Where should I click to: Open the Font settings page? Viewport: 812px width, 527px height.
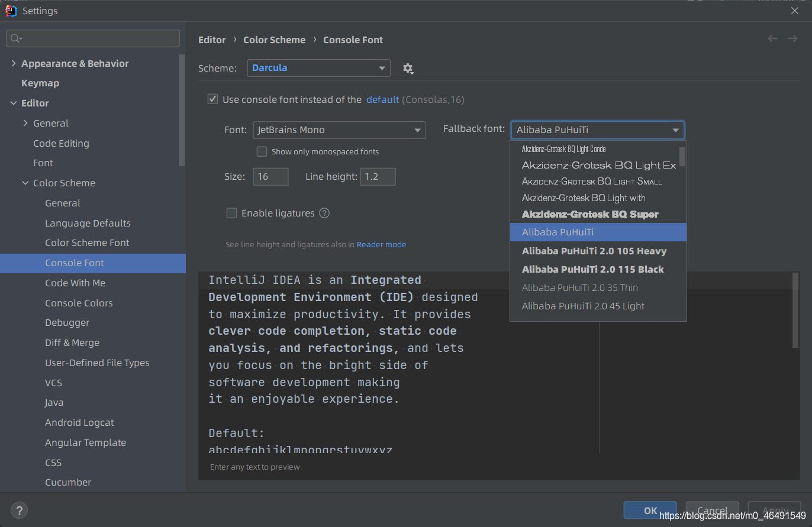[x=43, y=163]
